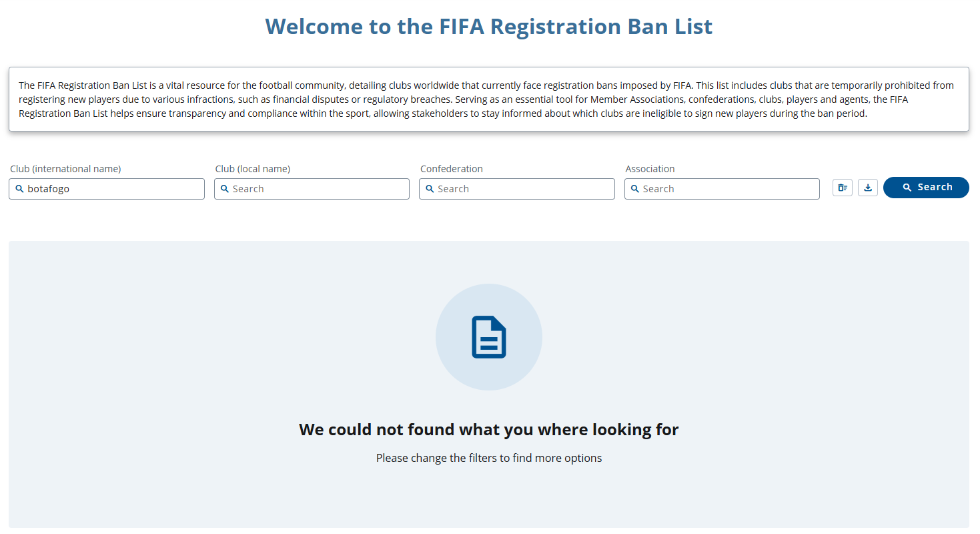Click the "Please change the filters" hint text

[488, 458]
